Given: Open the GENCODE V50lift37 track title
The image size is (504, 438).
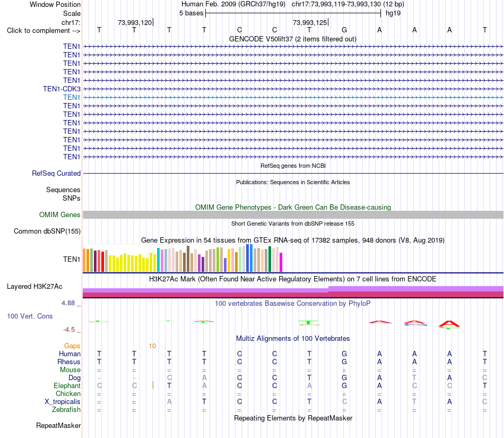Looking at the screenshot, I should [x=293, y=39].
